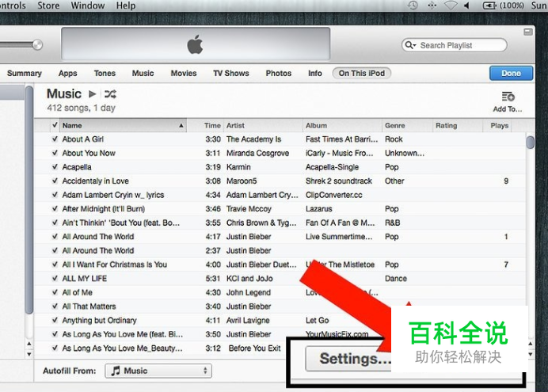The image size is (548, 392).
Task: Uncheck the song All of Me
Action: pos(55,292)
